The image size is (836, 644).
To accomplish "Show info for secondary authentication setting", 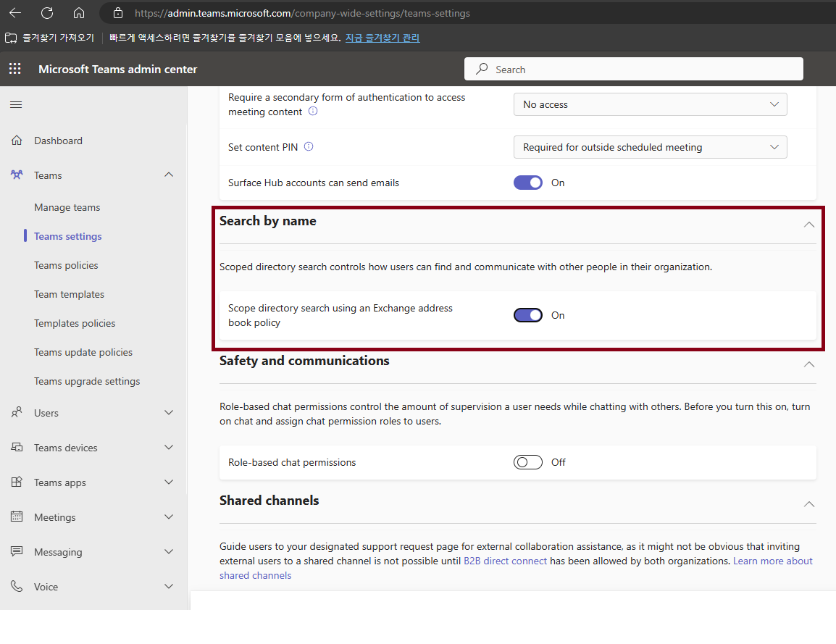I will tap(313, 111).
